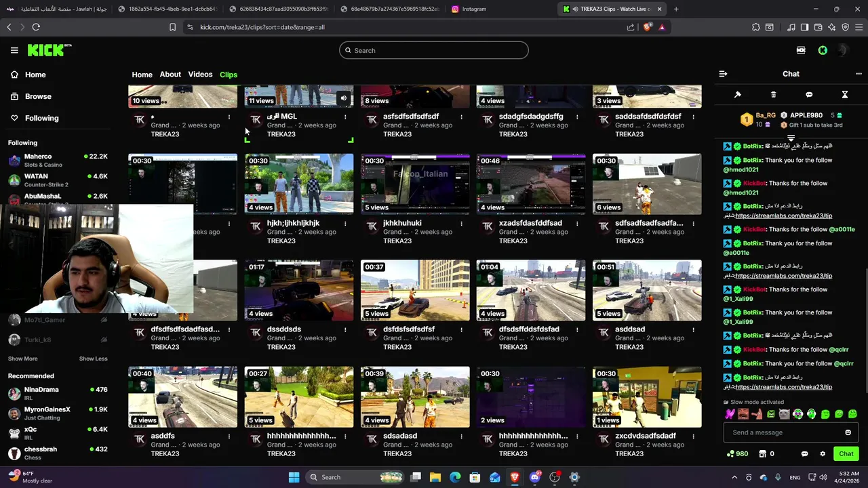Click the green Chat send button
The height and width of the screenshot is (488, 868).
pos(846,454)
